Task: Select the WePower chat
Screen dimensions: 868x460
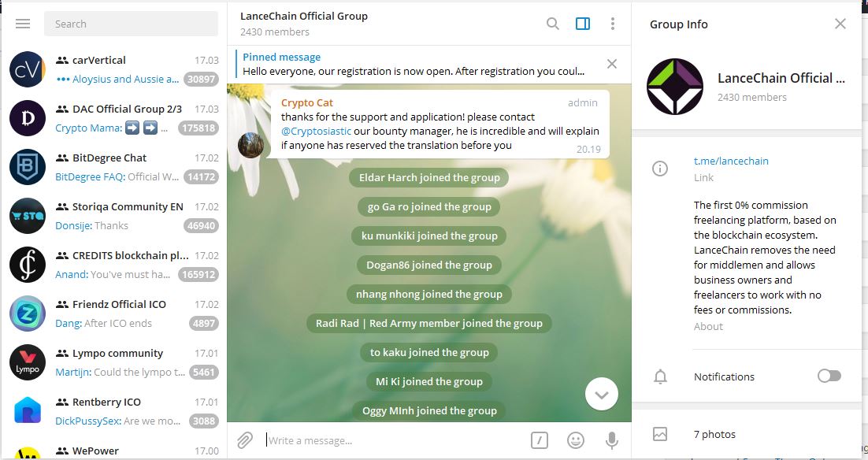Action: point(114,450)
